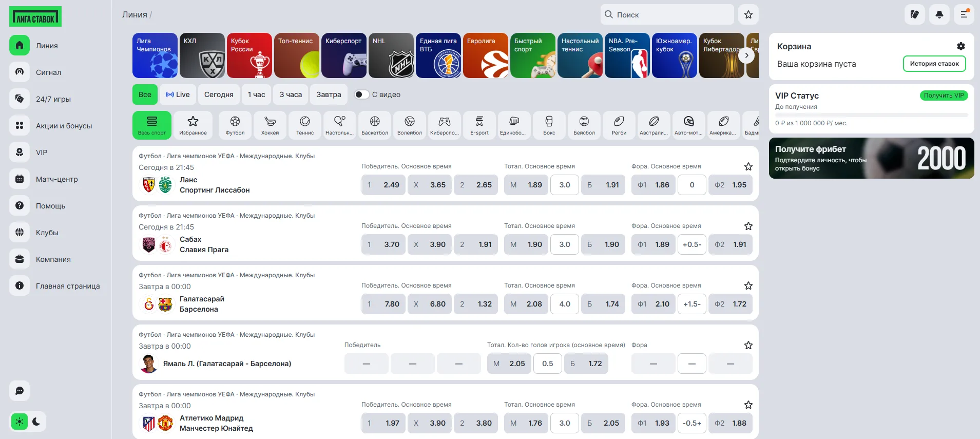Click the Поиск search field

pyautogui.click(x=667, y=14)
